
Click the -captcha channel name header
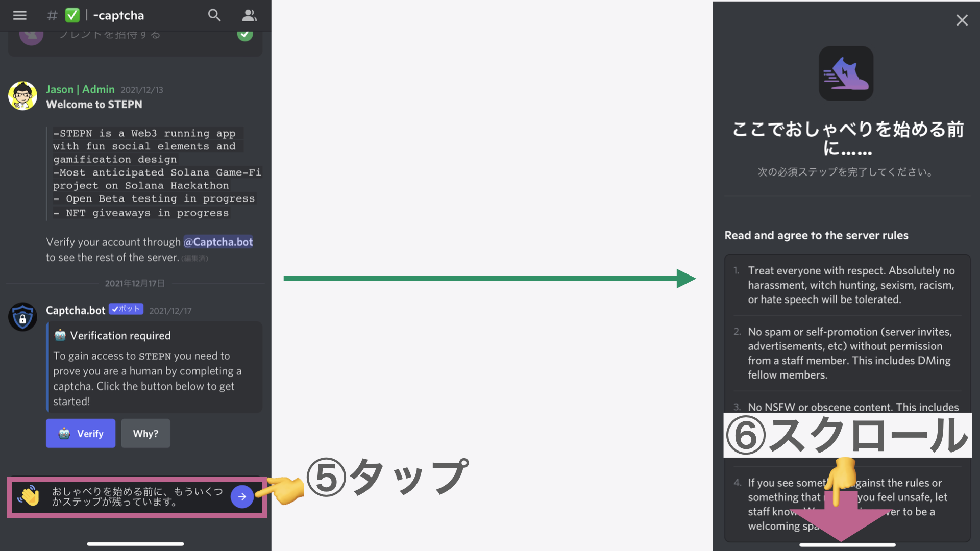click(x=118, y=15)
